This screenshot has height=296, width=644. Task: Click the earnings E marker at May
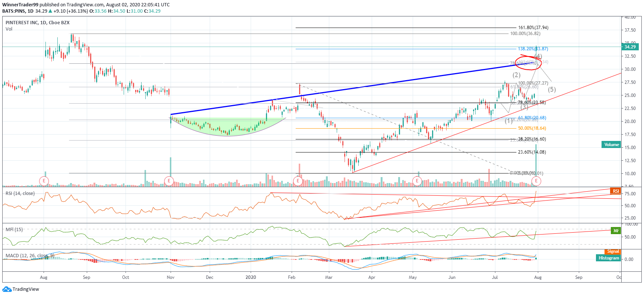(417, 181)
